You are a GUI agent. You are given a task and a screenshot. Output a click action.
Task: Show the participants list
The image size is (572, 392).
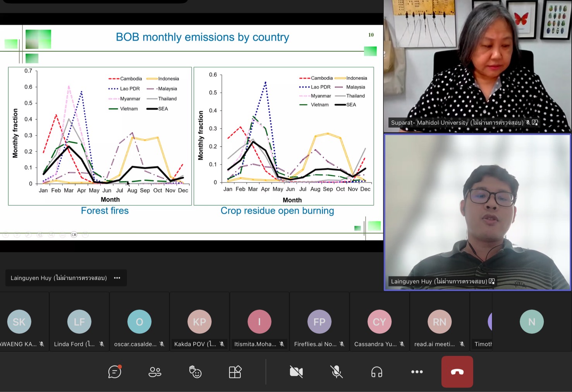coord(155,372)
